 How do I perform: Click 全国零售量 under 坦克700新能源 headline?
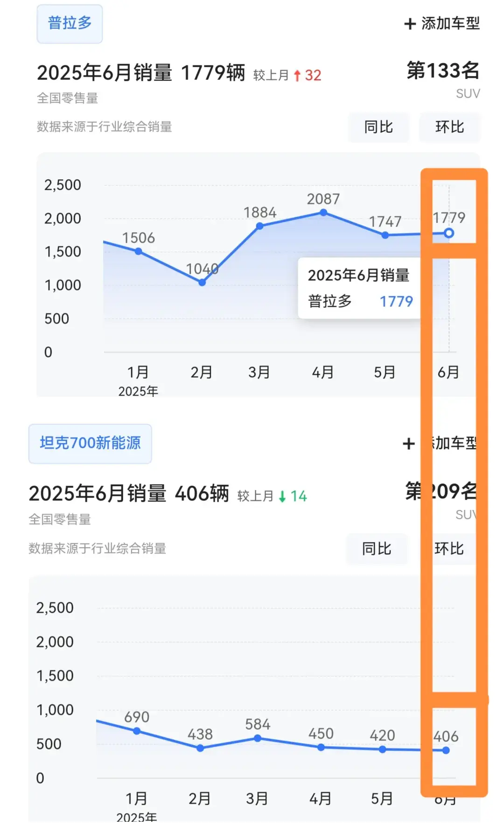tap(60, 519)
